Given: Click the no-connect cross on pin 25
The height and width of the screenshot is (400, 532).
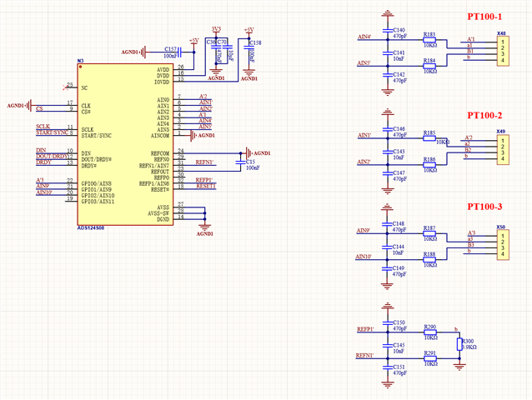Looking at the screenshot, I should pyautogui.click(x=65, y=87).
